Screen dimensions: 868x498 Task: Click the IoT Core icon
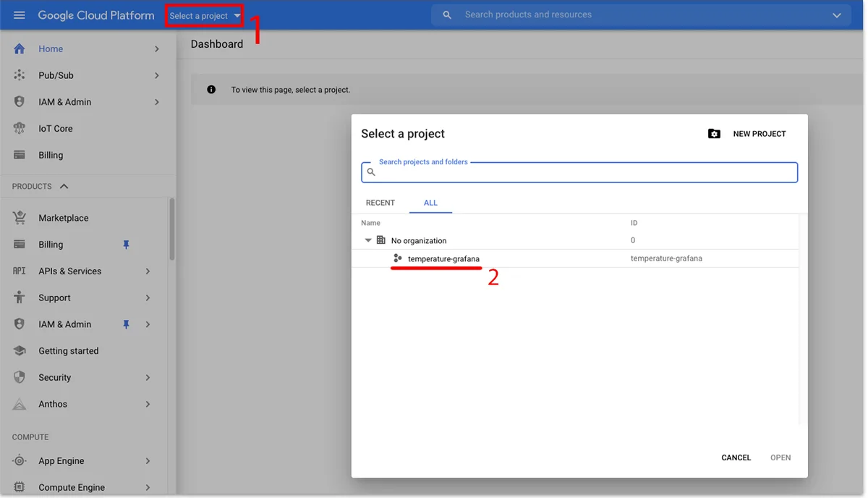pos(20,128)
